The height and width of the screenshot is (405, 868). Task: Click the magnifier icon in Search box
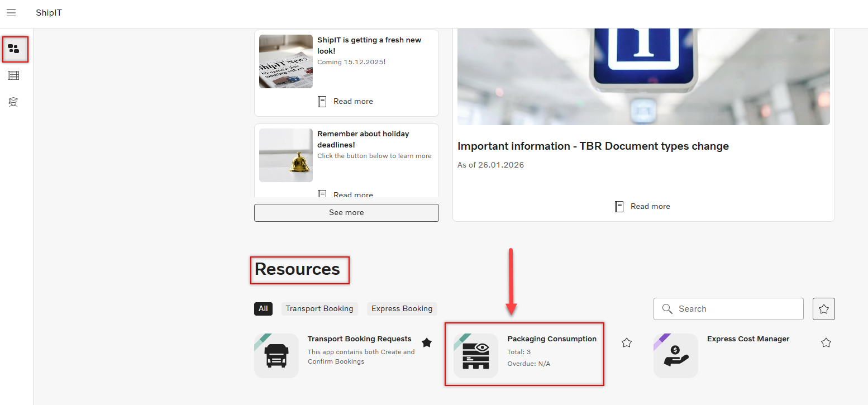pos(667,309)
